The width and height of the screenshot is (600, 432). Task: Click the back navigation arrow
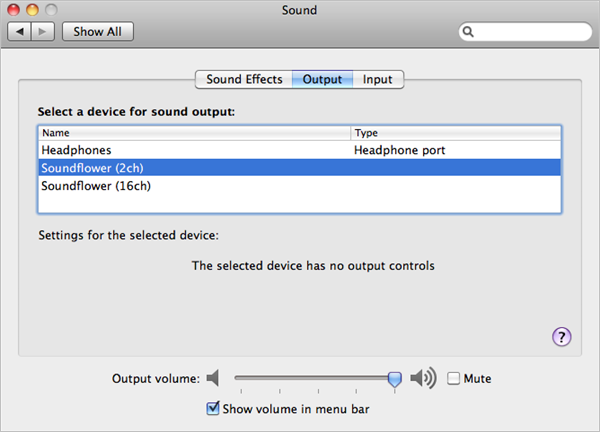coord(21,31)
